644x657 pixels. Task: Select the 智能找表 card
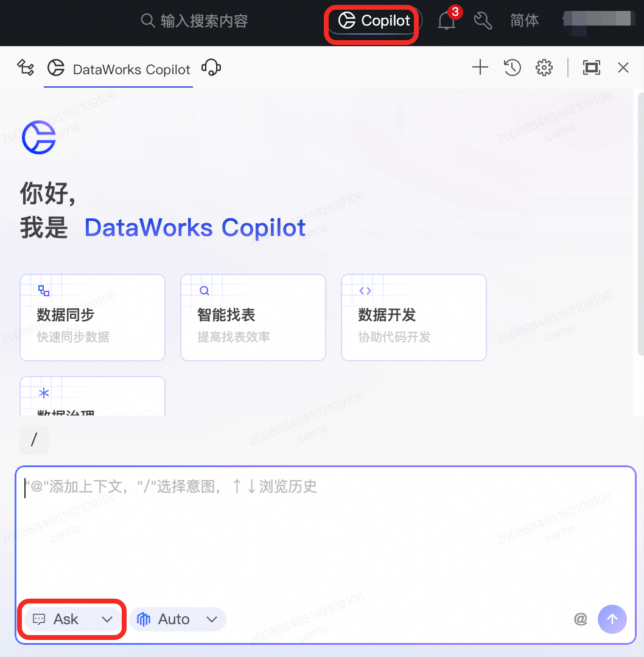[x=253, y=318]
